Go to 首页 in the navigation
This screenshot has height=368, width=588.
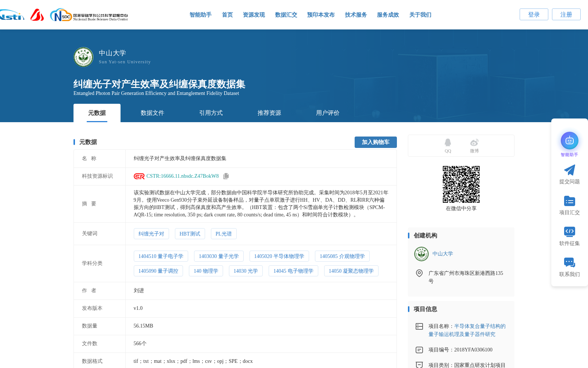click(x=227, y=15)
